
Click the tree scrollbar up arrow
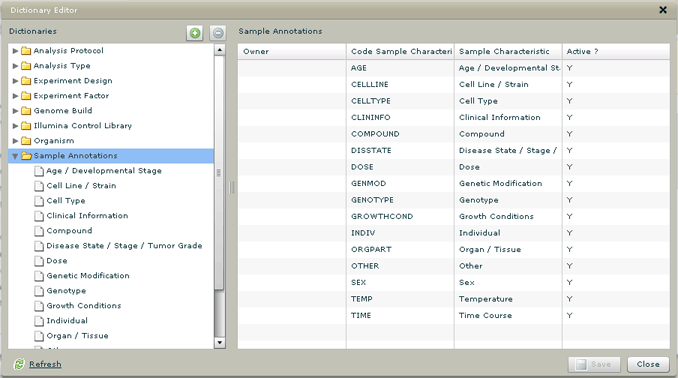[220, 50]
